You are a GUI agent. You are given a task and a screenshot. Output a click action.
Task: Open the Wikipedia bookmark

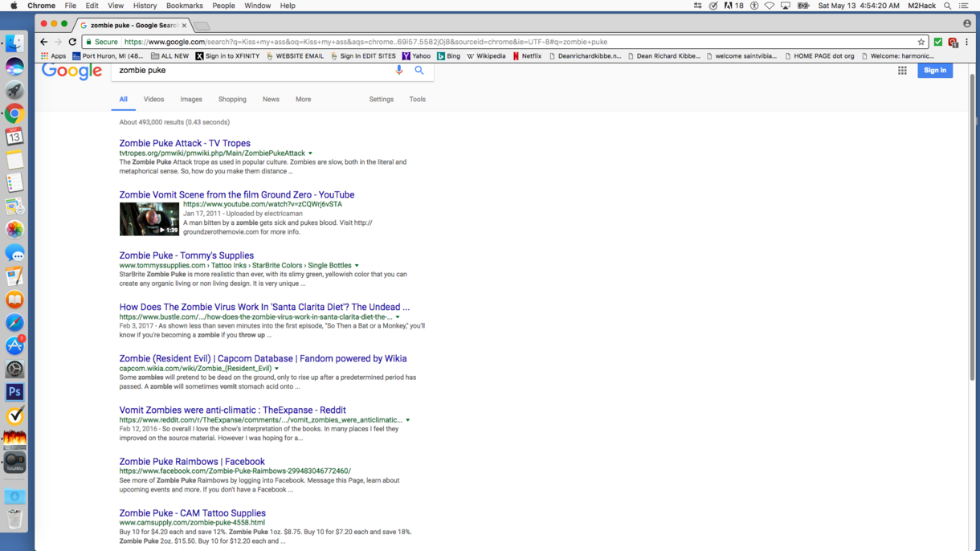coord(486,56)
